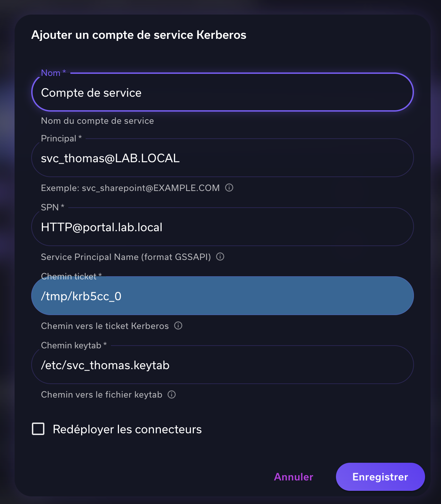Focus the Nom field containing 'Compte de service'

click(222, 93)
